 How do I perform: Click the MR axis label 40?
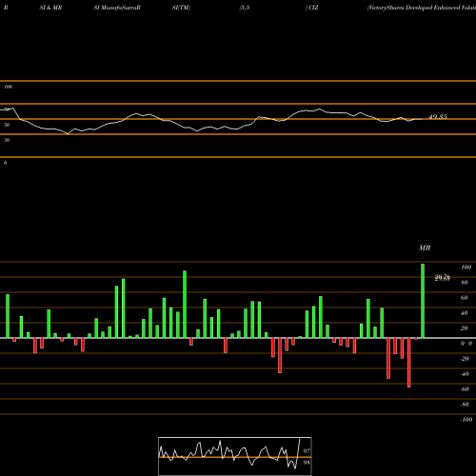click(465, 313)
